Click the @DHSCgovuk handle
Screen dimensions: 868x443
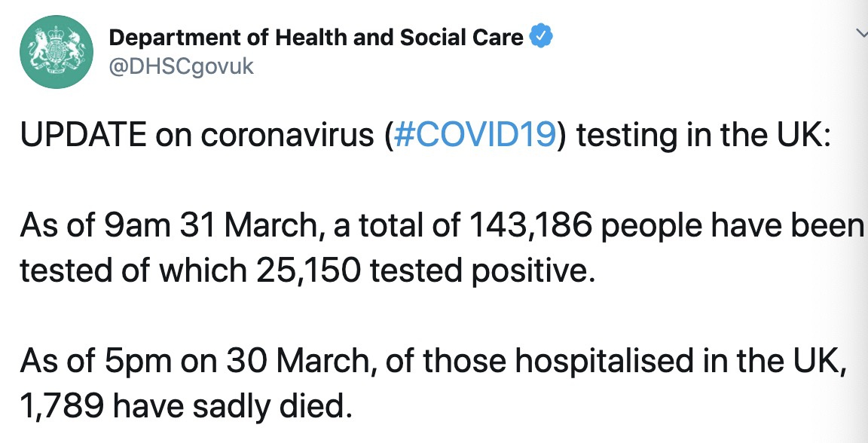pos(182,66)
